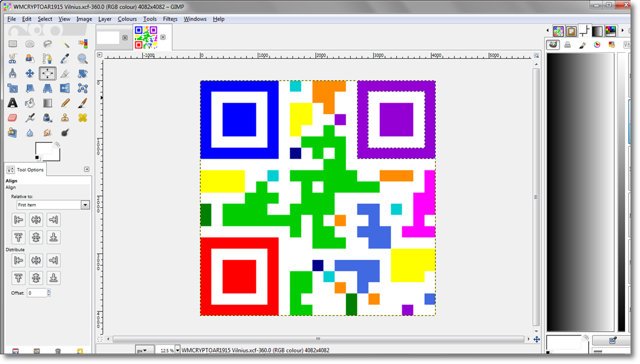Select the Select by Colour tool
Image resolution: width=640 pixels, height=364 pixels.
[x=82, y=44]
